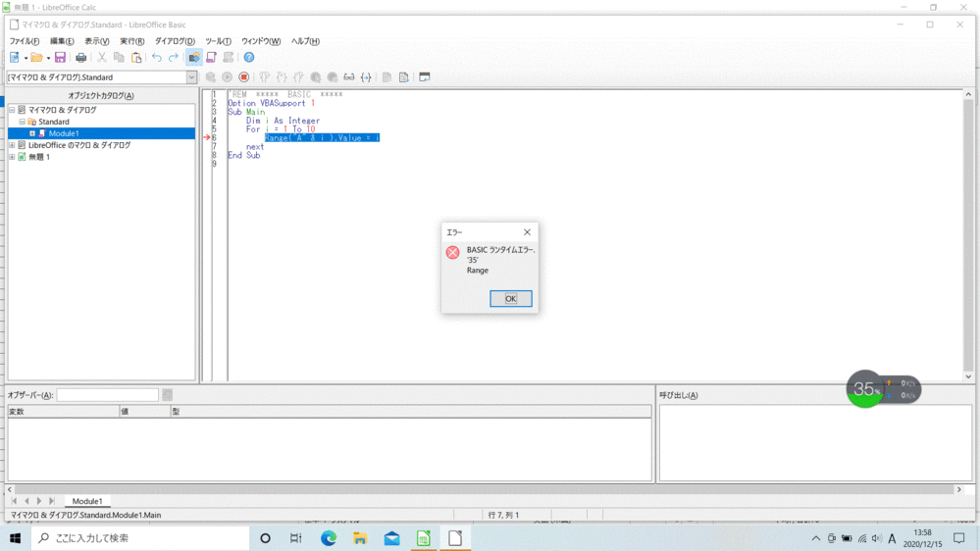
Task: Click the Save icon in the toolbar
Action: click(60, 58)
